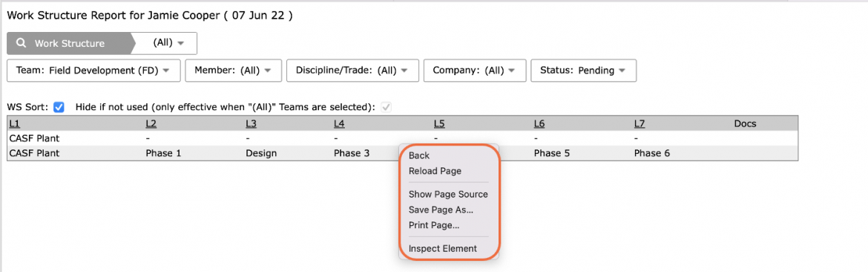
Task: Sort by the L1 column header
Action: point(14,123)
